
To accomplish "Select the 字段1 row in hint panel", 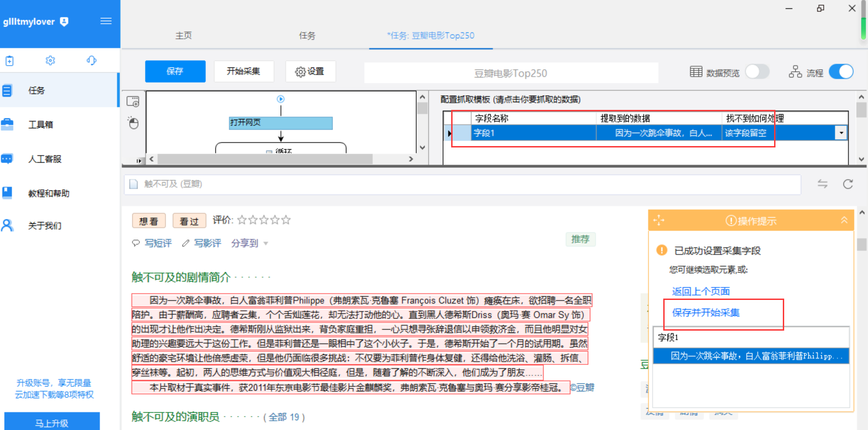I will click(751, 337).
